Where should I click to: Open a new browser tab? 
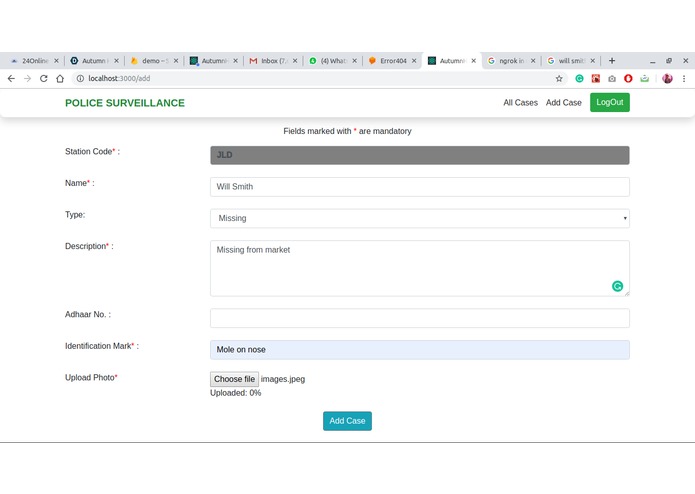tap(612, 61)
